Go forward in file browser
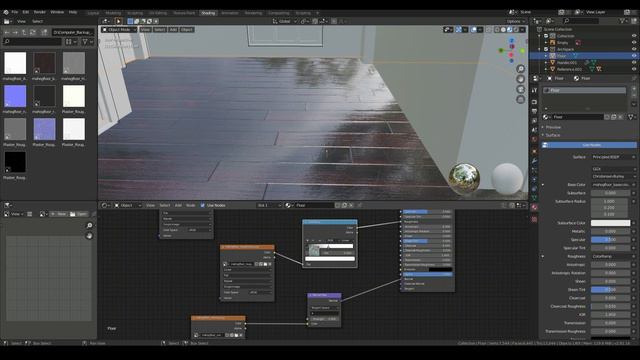Viewport: 640px width, 360px height. click(15, 32)
